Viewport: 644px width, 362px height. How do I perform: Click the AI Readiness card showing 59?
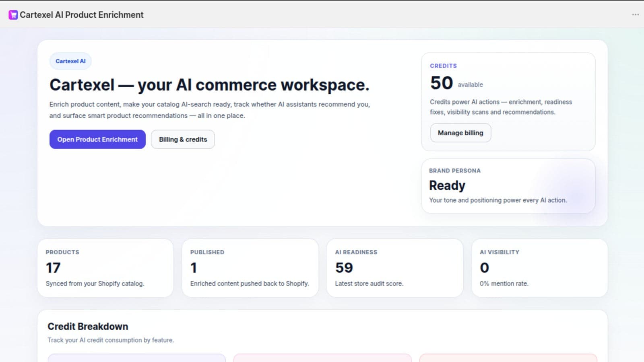395,268
